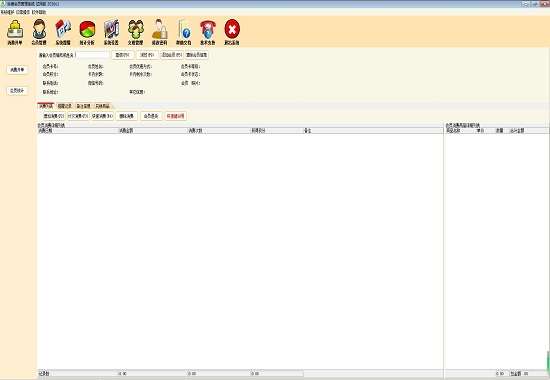
Task: Switch to the second tab beside consumption list
Action: click(65, 106)
